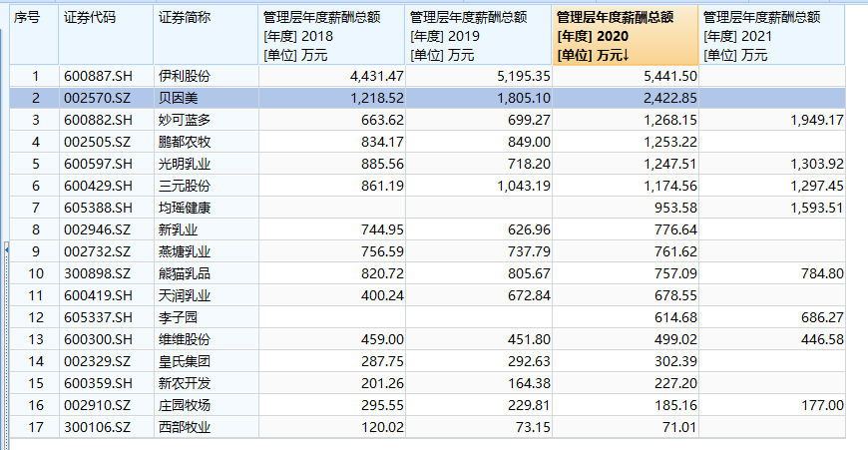Click value 718.20 in 光明乳业 row
Image resolution: width=868 pixels, height=450 pixels.
pos(529,164)
